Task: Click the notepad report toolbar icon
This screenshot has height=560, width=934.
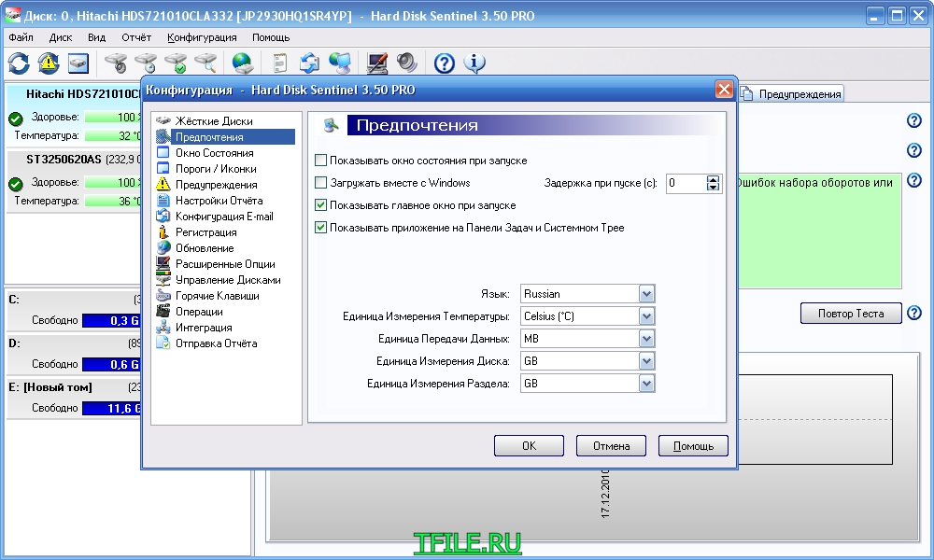Action: [x=279, y=63]
